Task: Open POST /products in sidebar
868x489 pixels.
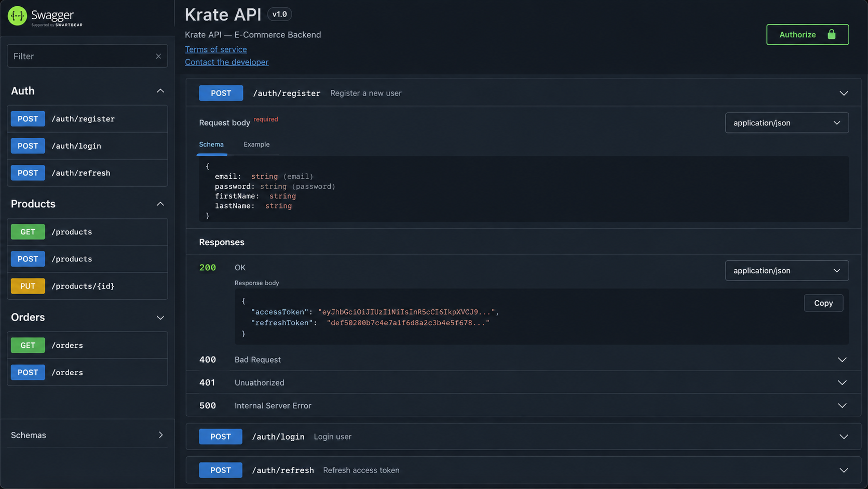Action: pos(87,259)
